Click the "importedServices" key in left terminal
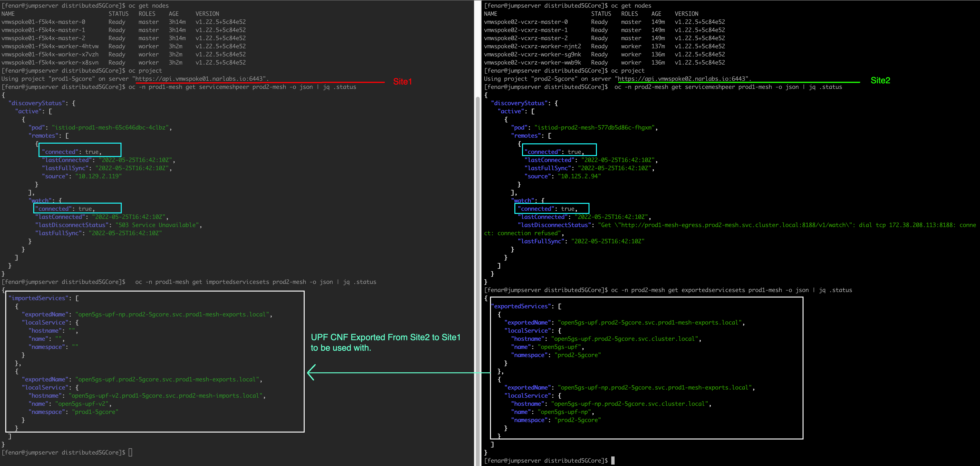 pyautogui.click(x=38, y=298)
